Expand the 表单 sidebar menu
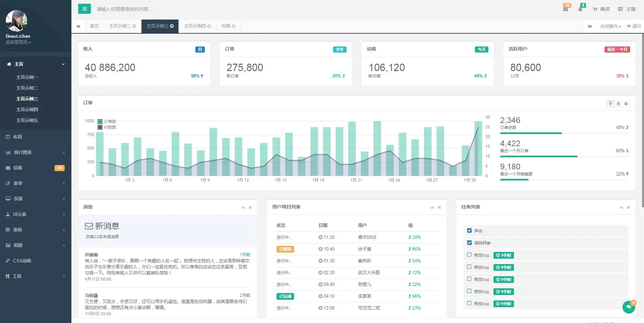This screenshot has height=323, width=644. (x=36, y=183)
